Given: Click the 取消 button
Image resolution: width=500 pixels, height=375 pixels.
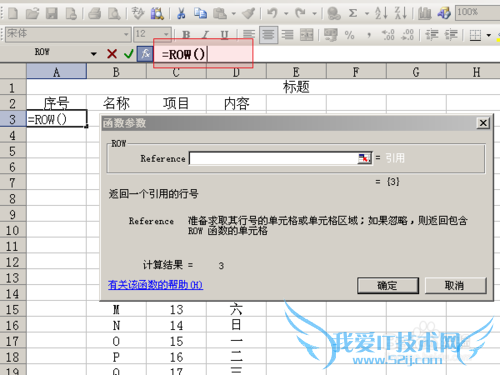Looking at the screenshot, I should pos(455,286).
